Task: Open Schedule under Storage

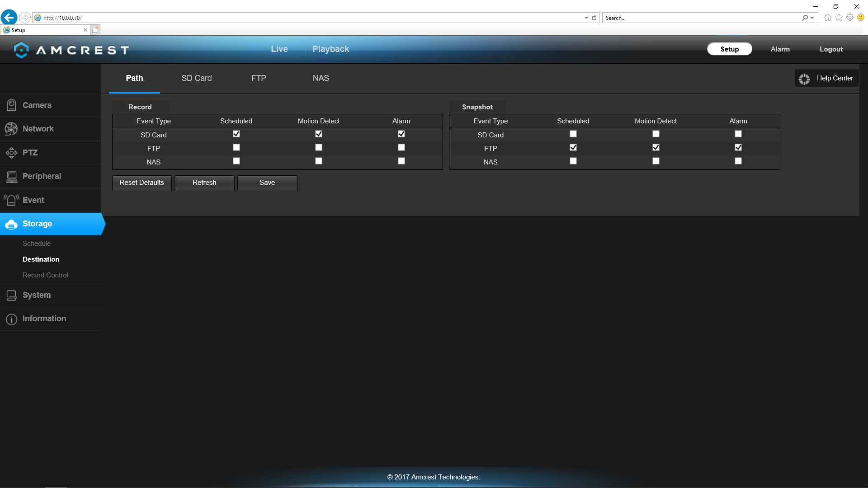Action: (x=37, y=244)
